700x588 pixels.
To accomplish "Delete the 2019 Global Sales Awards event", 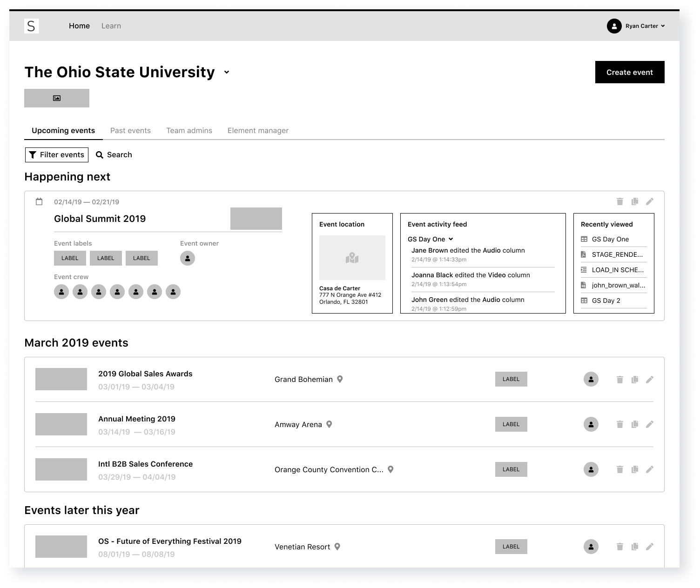I will pyautogui.click(x=620, y=380).
